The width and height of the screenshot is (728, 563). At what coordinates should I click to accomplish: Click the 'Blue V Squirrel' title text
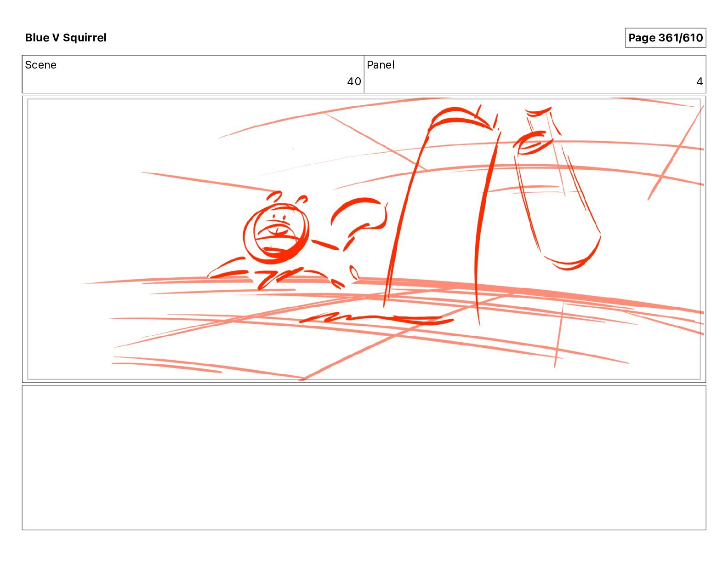point(66,38)
